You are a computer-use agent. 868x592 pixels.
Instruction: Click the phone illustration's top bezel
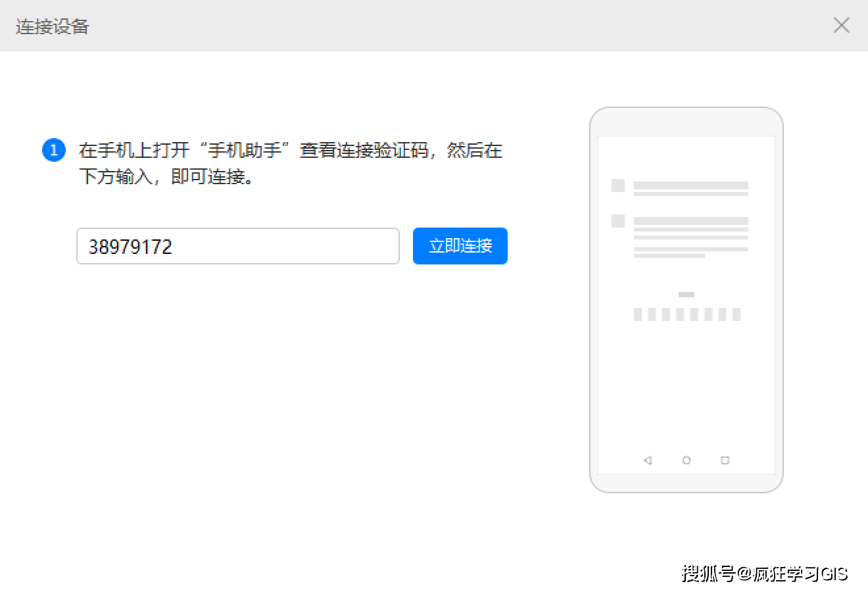686,122
